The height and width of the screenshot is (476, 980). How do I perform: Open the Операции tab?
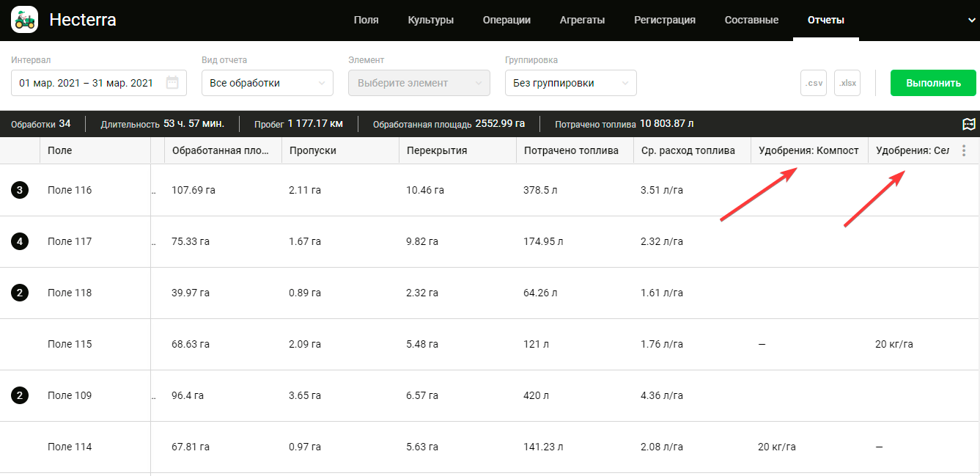[506, 21]
